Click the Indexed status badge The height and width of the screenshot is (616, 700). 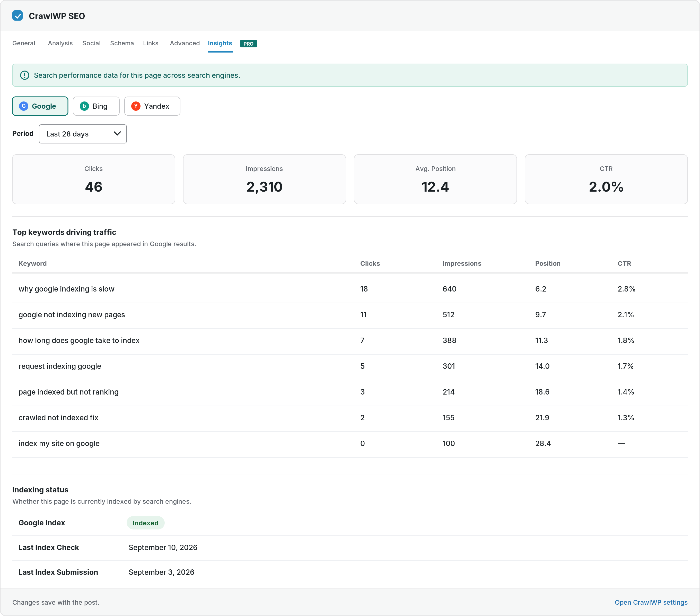pyautogui.click(x=146, y=523)
